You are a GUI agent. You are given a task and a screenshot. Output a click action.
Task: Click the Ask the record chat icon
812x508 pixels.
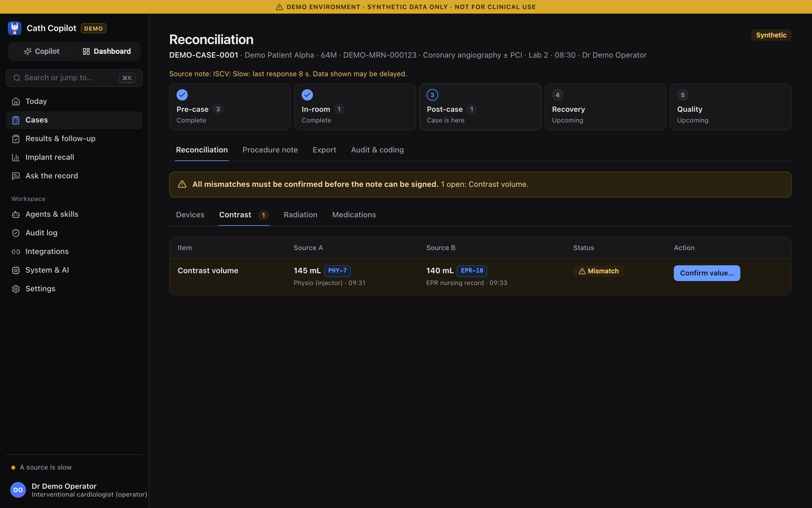coord(16,176)
